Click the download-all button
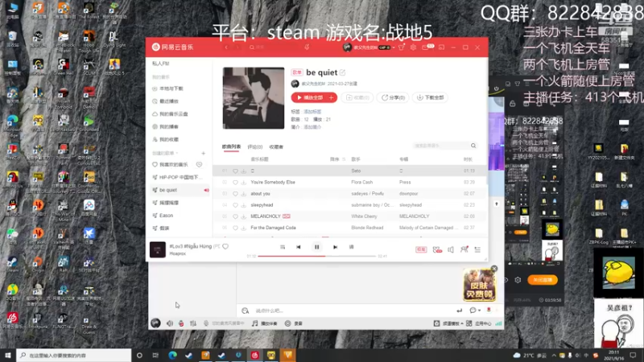 pyautogui.click(x=430, y=97)
